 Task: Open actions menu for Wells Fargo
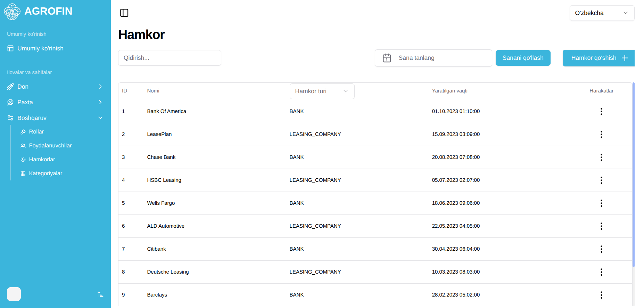tap(601, 203)
